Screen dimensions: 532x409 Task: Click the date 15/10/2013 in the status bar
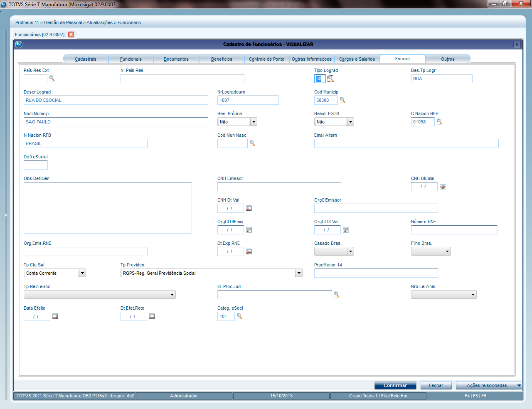click(x=281, y=396)
